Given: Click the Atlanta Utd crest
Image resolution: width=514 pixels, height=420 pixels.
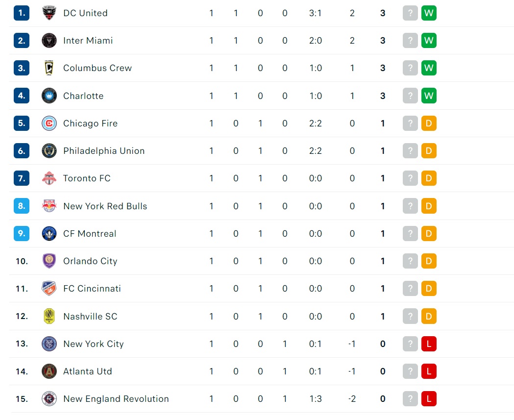Looking at the screenshot, I should (49, 371).
